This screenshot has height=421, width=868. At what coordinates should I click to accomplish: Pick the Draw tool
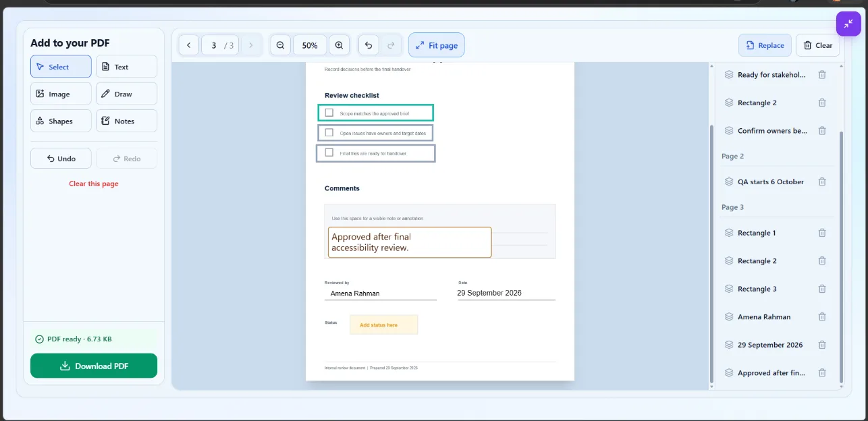[126, 94]
